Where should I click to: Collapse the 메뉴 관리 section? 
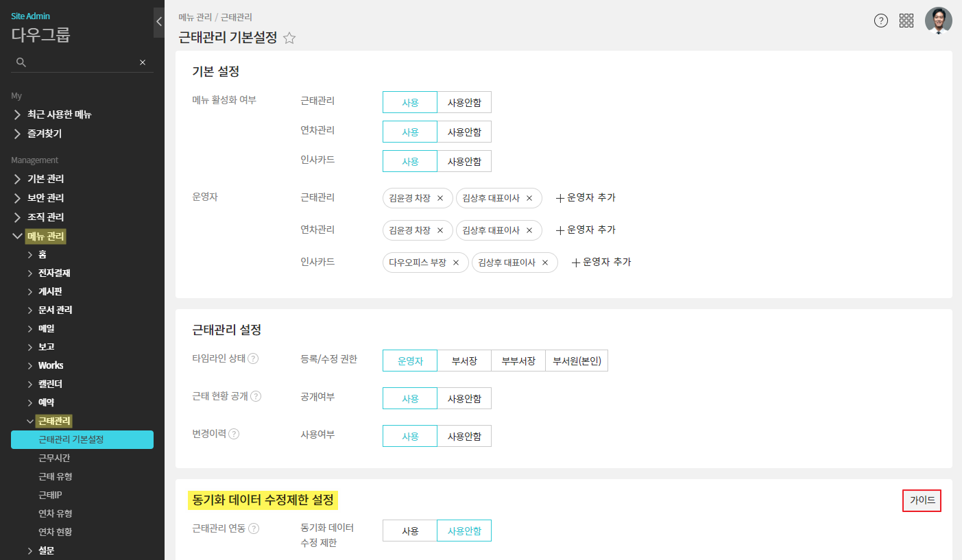[x=45, y=236]
